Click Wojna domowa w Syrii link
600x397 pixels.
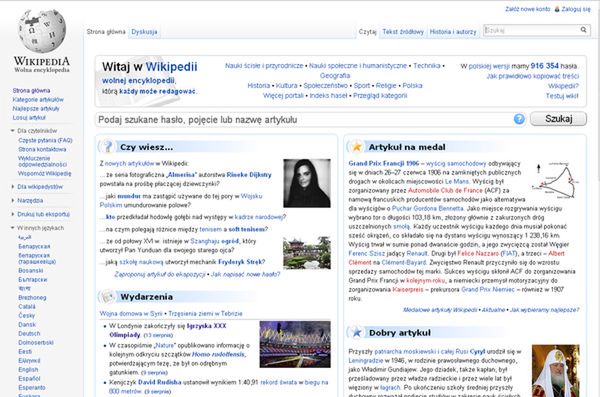131,314
